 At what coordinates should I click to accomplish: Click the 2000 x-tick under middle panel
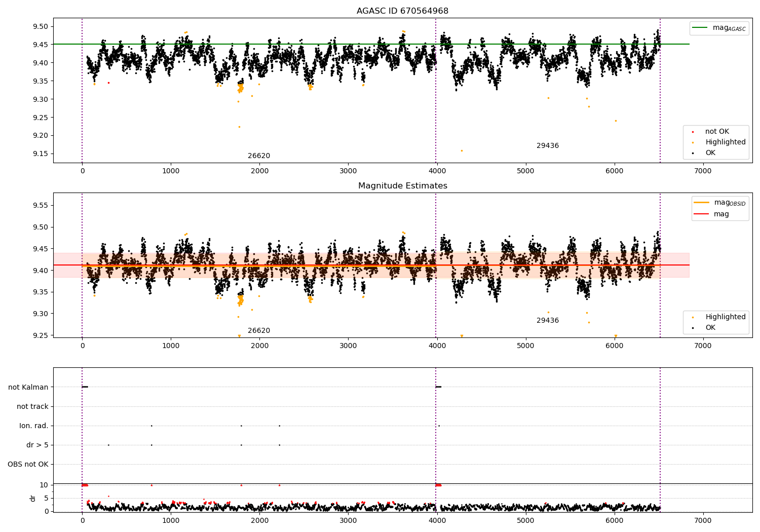point(259,346)
